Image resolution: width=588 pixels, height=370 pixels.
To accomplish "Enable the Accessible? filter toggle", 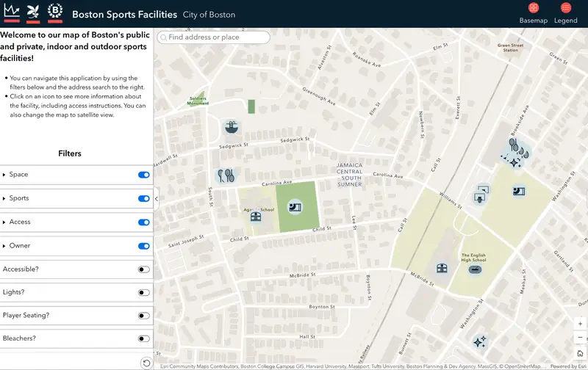I will click(x=143, y=269).
